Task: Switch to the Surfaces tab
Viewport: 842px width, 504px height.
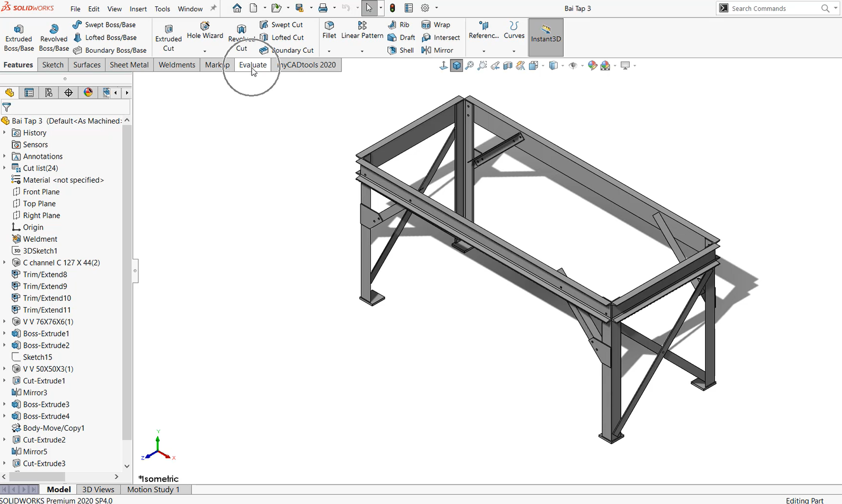Action: point(87,65)
